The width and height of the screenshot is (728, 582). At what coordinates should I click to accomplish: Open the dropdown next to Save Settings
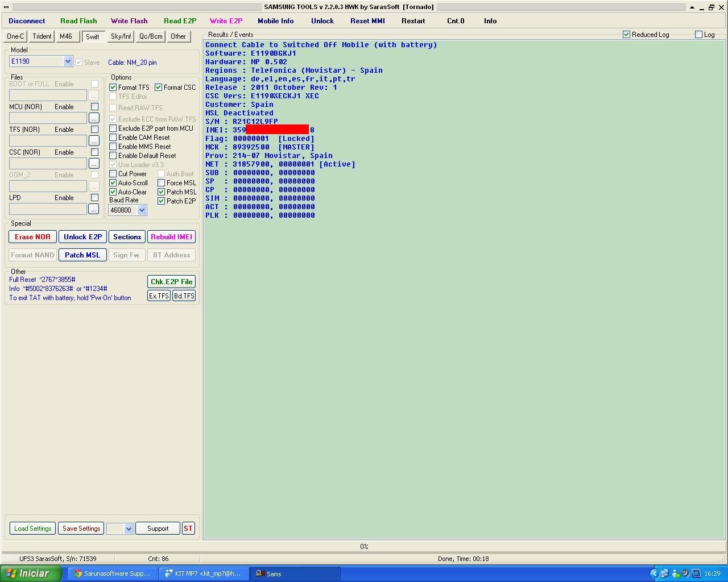(x=129, y=529)
